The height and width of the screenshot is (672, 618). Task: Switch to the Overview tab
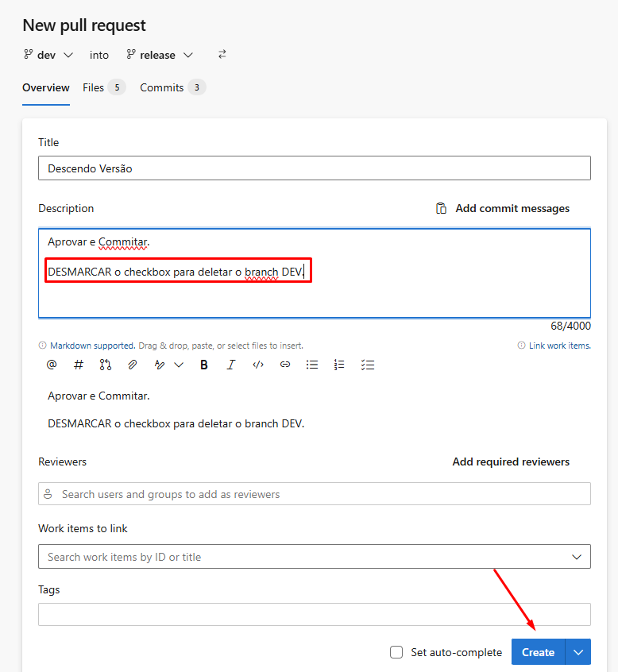coord(46,88)
